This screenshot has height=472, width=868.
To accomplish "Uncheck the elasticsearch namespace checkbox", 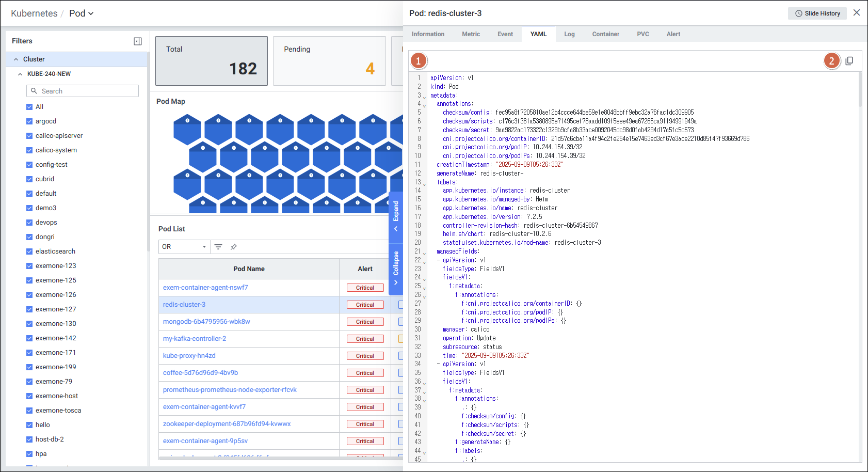I will pos(29,251).
